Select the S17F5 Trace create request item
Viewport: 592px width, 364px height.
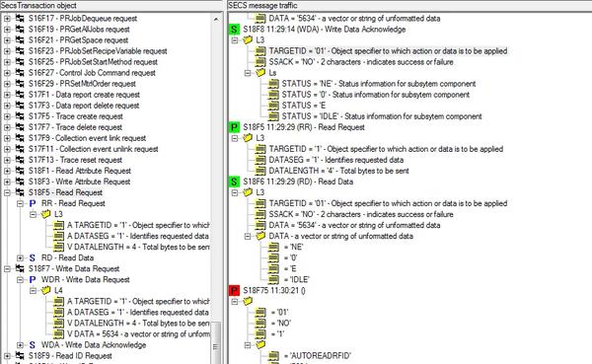[x=76, y=116]
